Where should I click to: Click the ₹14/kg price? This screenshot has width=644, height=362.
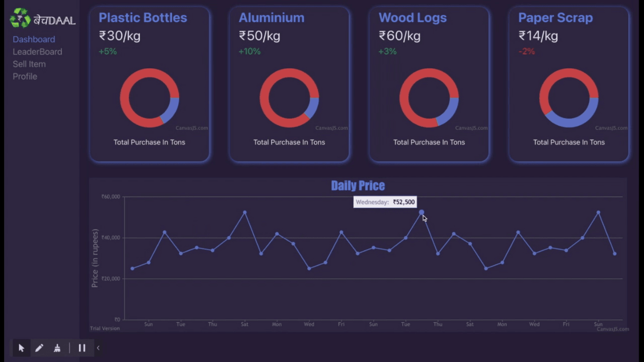coord(538,36)
